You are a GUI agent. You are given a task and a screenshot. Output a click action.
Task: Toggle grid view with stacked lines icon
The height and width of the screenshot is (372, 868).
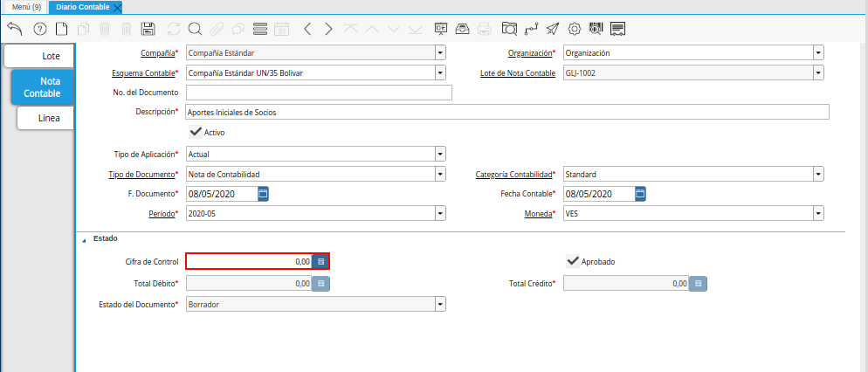coord(259,29)
